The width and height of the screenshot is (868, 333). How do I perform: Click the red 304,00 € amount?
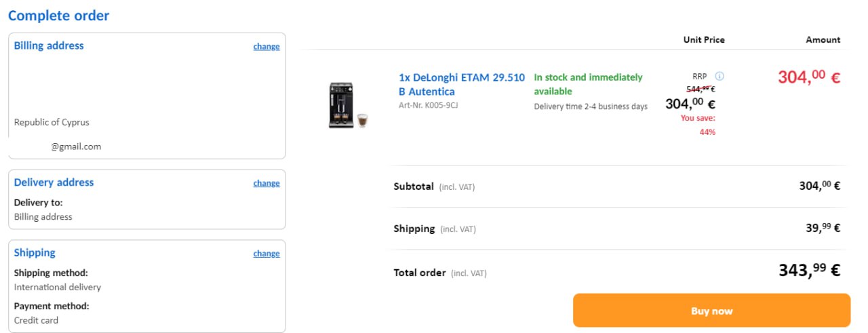808,77
